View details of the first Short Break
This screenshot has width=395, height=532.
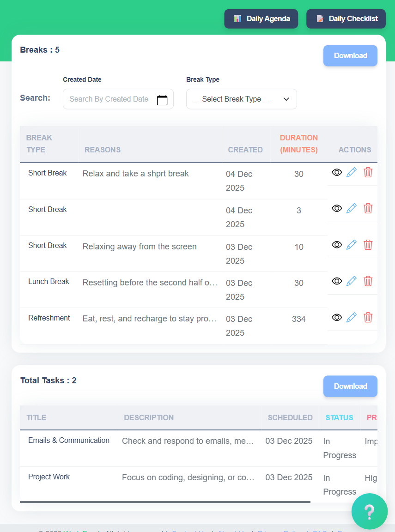337,172
